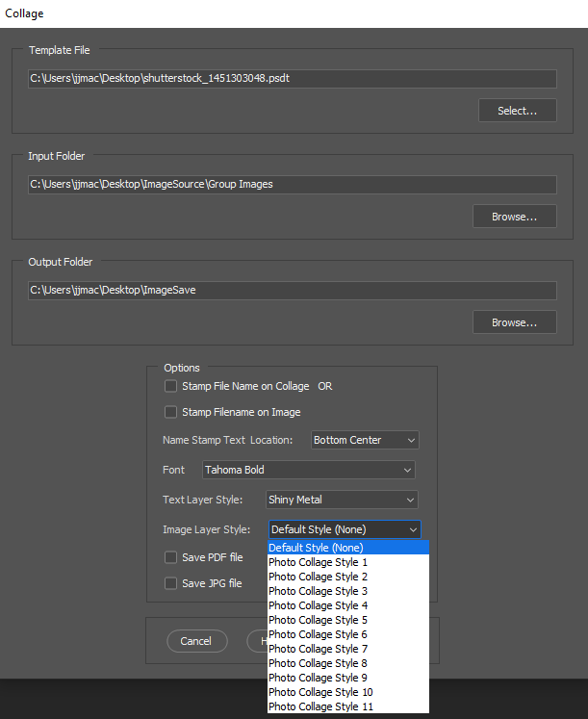Click the Output Folder path field
Viewport: 588px width, 719px height.
pyautogui.click(x=292, y=290)
